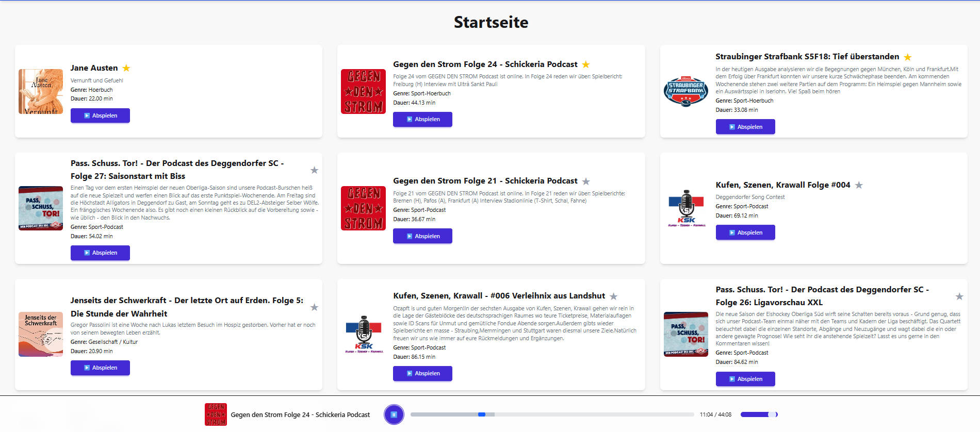Star Folge 26 Ligavorschau XXL
This screenshot has width=980, height=432.
(959, 296)
